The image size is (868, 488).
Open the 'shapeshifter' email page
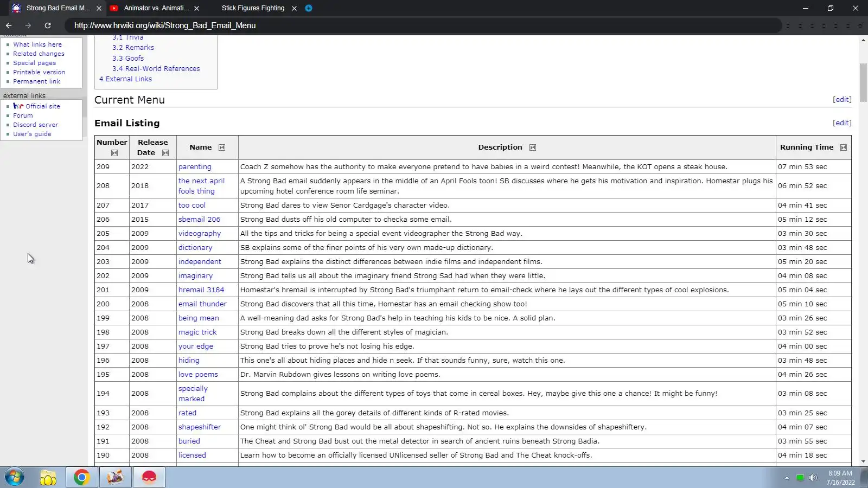pos(200,427)
